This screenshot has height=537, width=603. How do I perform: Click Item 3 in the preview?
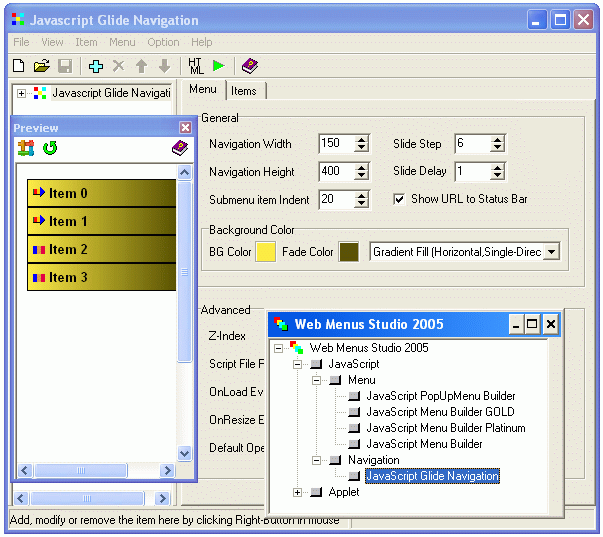click(102, 277)
